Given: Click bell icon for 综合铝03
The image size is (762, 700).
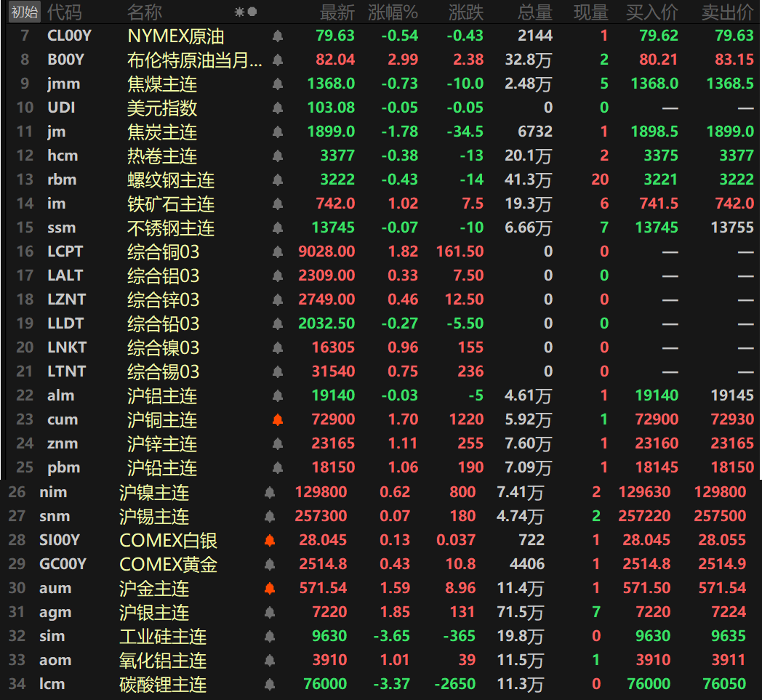Looking at the screenshot, I should [278, 275].
